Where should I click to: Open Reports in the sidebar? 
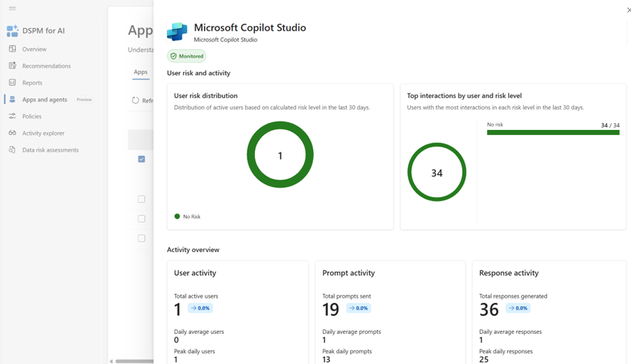[32, 83]
